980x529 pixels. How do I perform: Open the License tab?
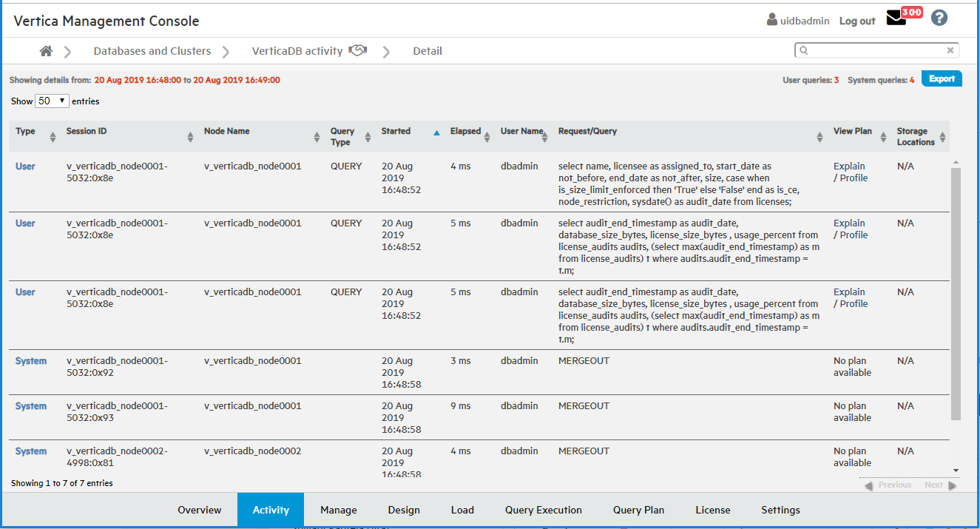[x=712, y=510]
